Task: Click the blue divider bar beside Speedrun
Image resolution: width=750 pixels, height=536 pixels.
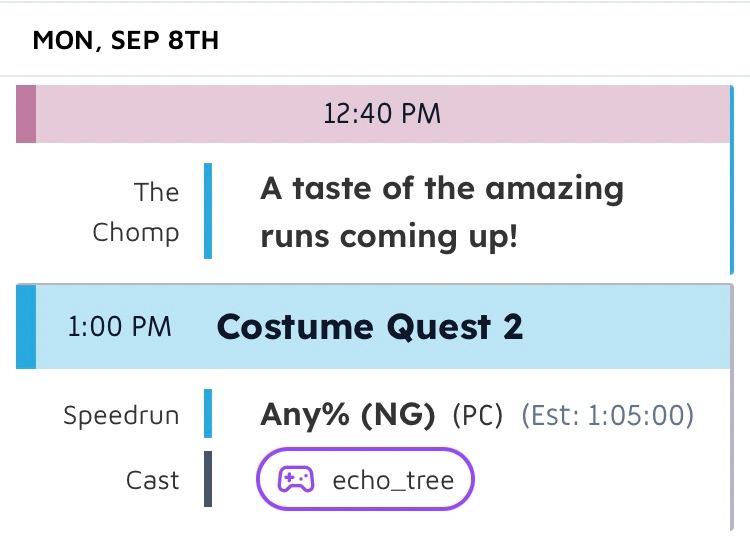Action: point(208,413)
